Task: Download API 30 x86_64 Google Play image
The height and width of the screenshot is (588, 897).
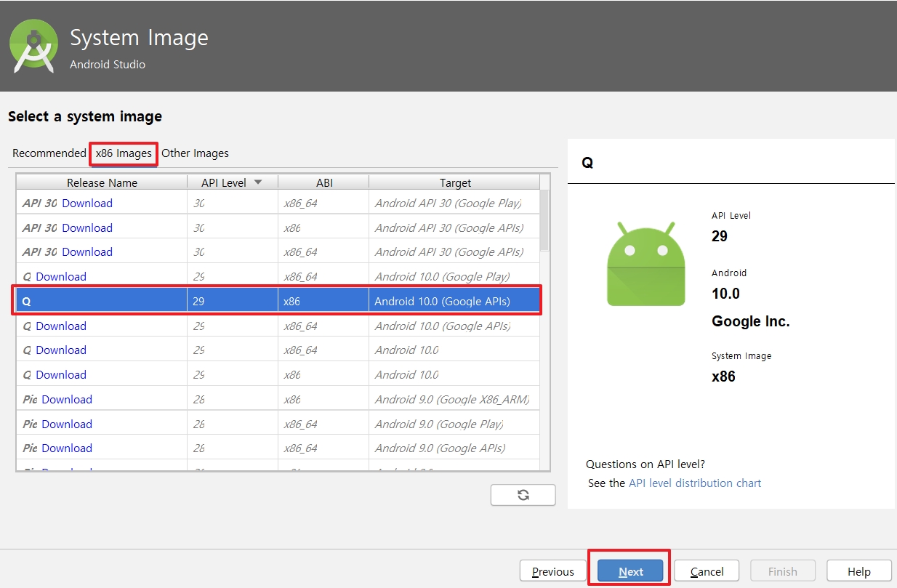Action: click(x=87, y=204)
